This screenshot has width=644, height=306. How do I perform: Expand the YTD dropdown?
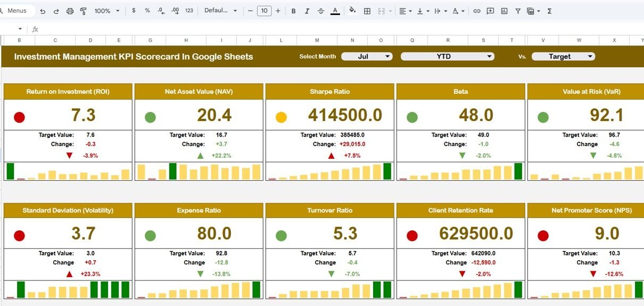[x=447, y=57]
